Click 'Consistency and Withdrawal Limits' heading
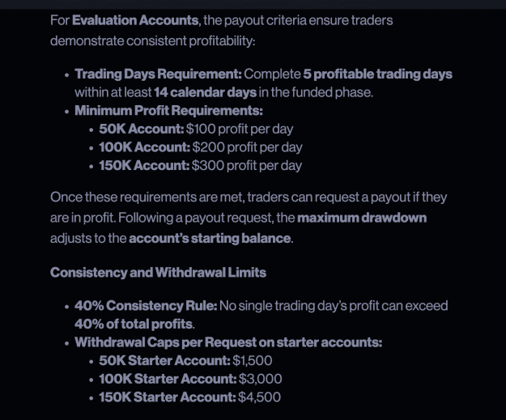Viewport: 506px width, 420px height. [158, 273]
